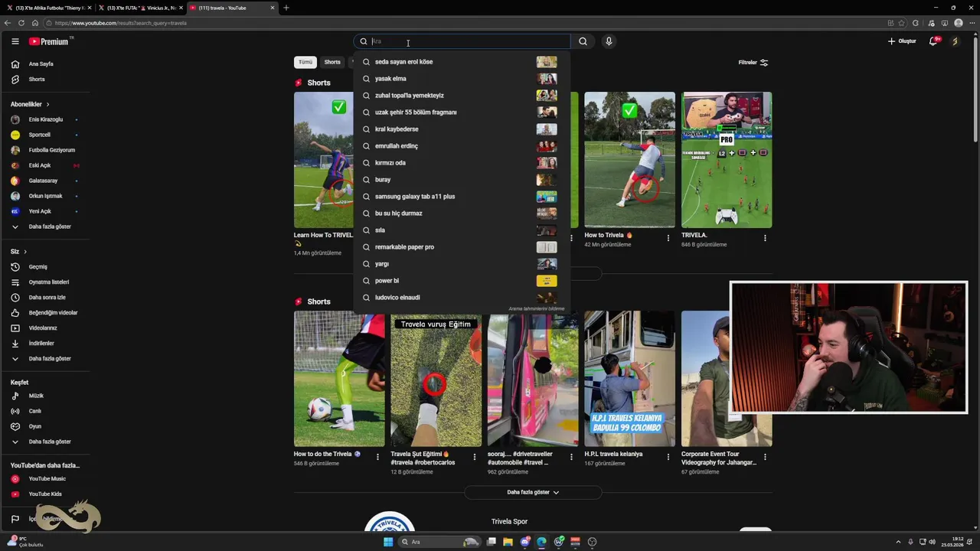Select the Shorts filter chip

tap(332, 62)
